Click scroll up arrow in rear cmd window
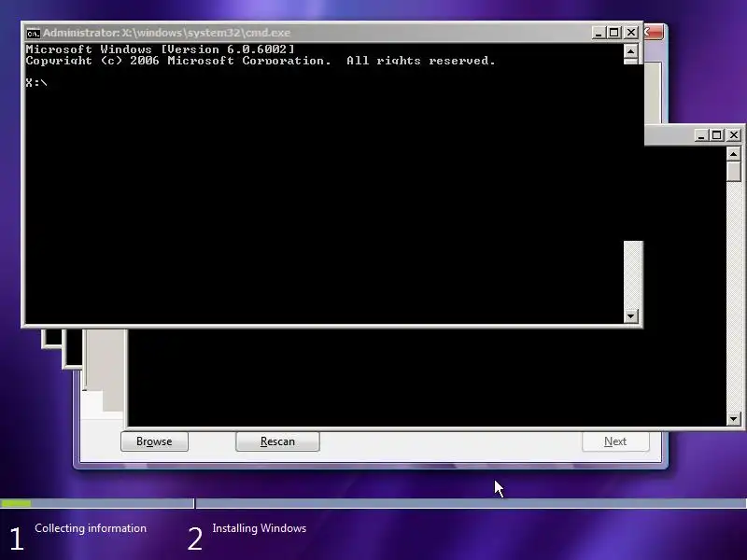This screenshot has height=560, width=747. (734, 154)
